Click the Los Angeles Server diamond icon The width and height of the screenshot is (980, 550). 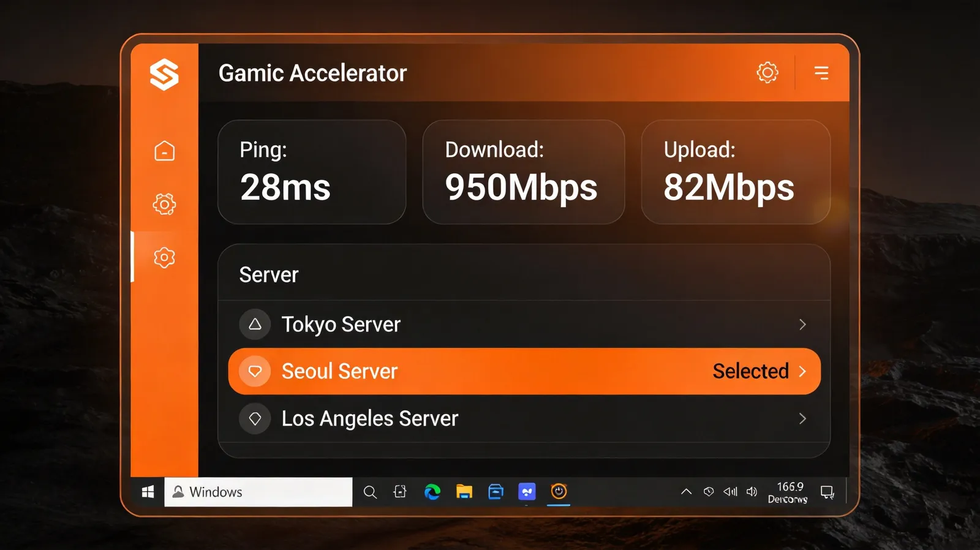click(x=255, y=418)
